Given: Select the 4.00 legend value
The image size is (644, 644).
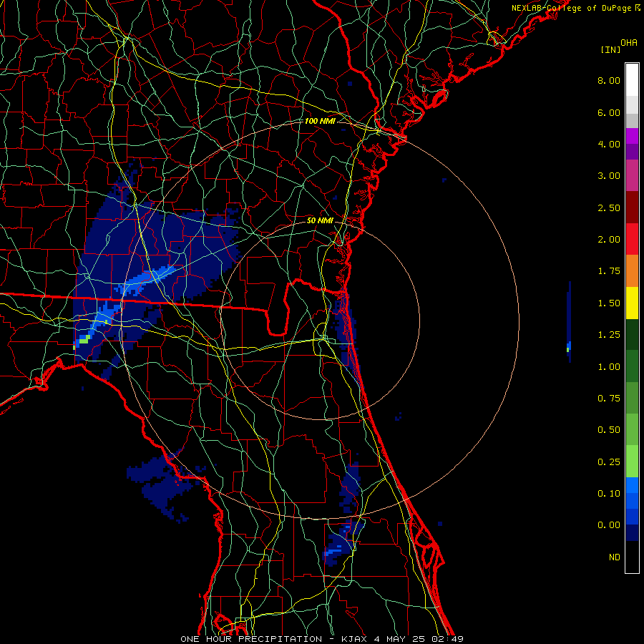Looking at the screenshot, I should pos(609,144).
